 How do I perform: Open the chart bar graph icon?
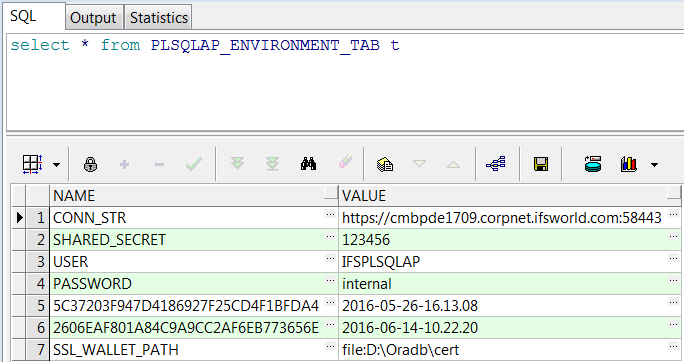(629, 164)
